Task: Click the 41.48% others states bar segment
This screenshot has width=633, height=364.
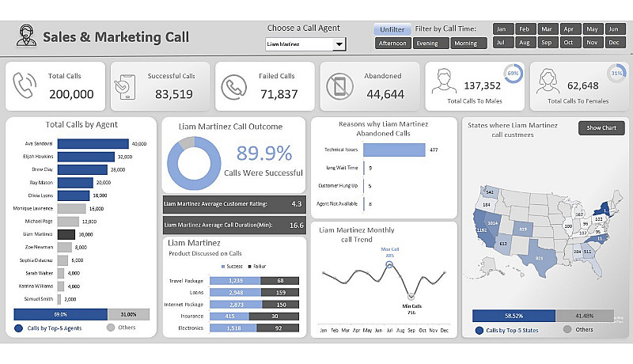Action: (585, 316)
